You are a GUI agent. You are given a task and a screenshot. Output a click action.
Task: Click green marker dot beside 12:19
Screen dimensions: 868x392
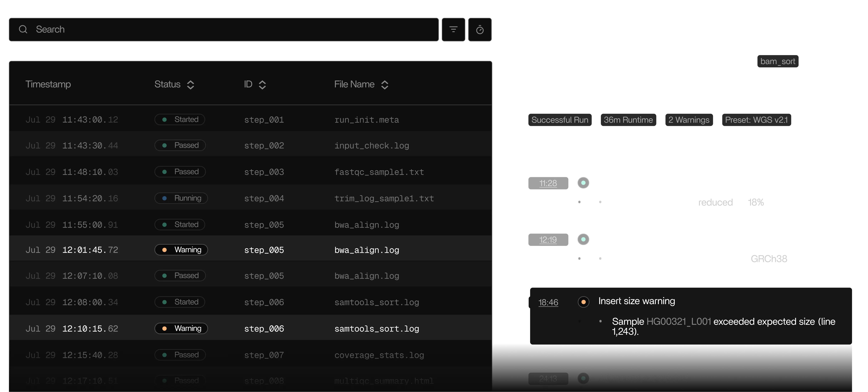(583, 239)
